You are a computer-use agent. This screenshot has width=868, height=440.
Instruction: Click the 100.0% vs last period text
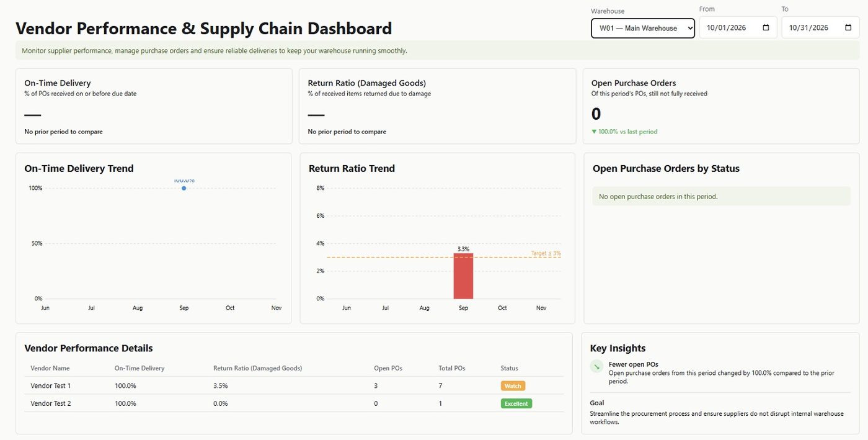[628, 132]
